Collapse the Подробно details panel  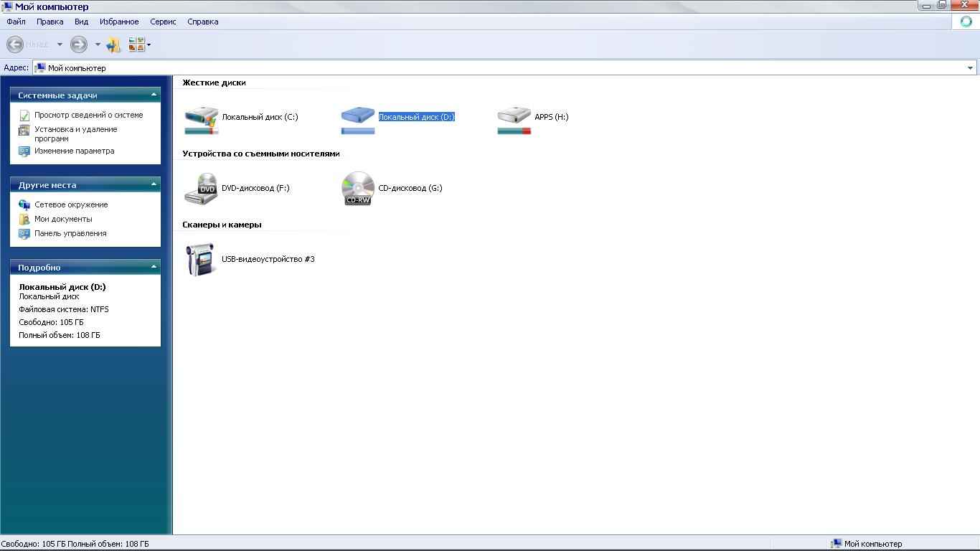154,267
